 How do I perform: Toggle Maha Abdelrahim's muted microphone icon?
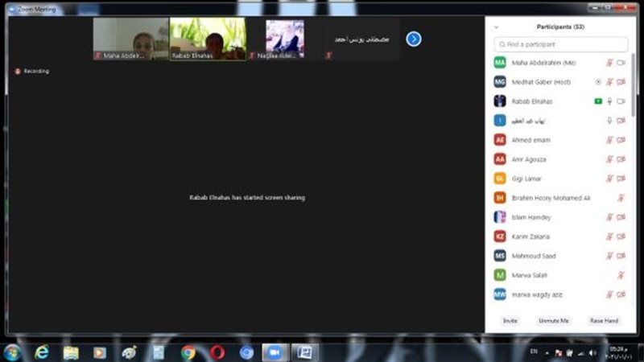(x=609, y=63)
